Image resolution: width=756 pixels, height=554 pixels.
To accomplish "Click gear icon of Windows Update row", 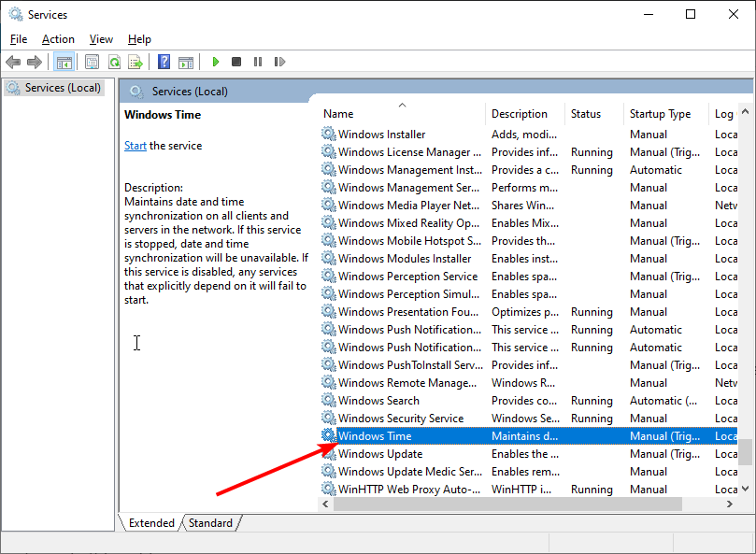I will point(329,453).
